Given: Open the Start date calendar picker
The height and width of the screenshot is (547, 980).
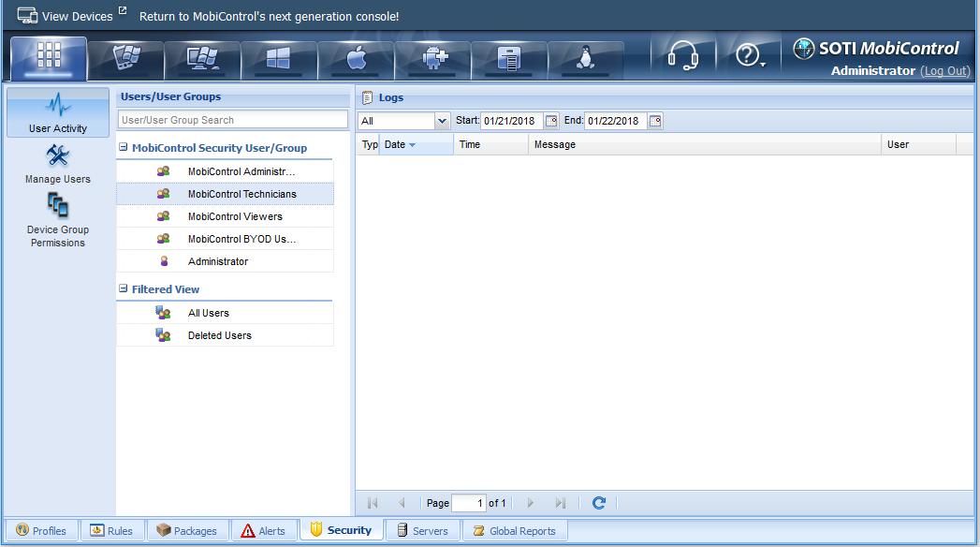Looking at the screenshot, I should 551,121.
